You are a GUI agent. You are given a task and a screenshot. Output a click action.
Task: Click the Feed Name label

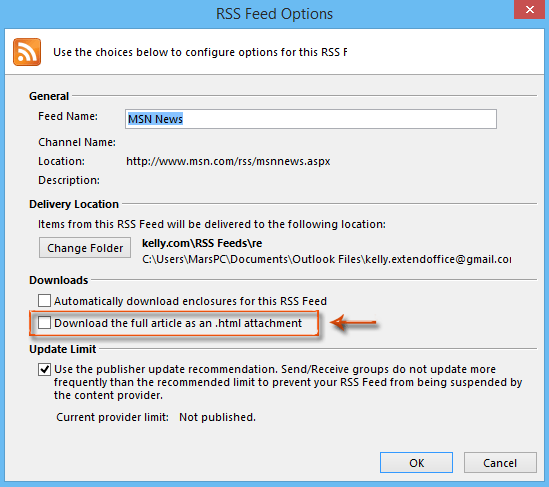tap(68, 116)
